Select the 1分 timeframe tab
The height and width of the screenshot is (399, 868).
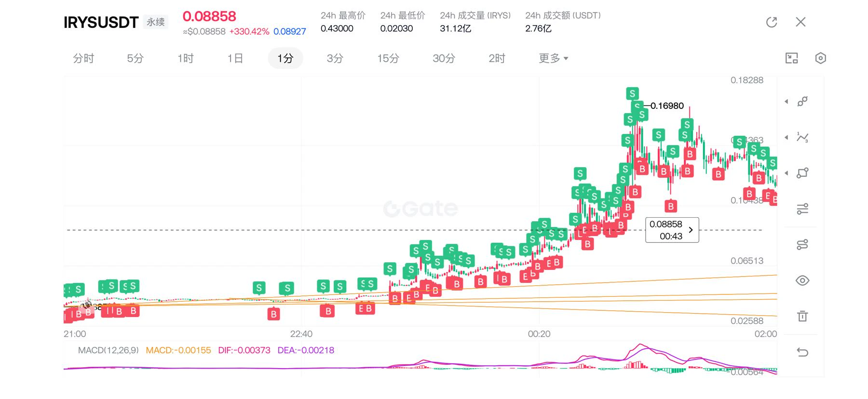point(285,58)
